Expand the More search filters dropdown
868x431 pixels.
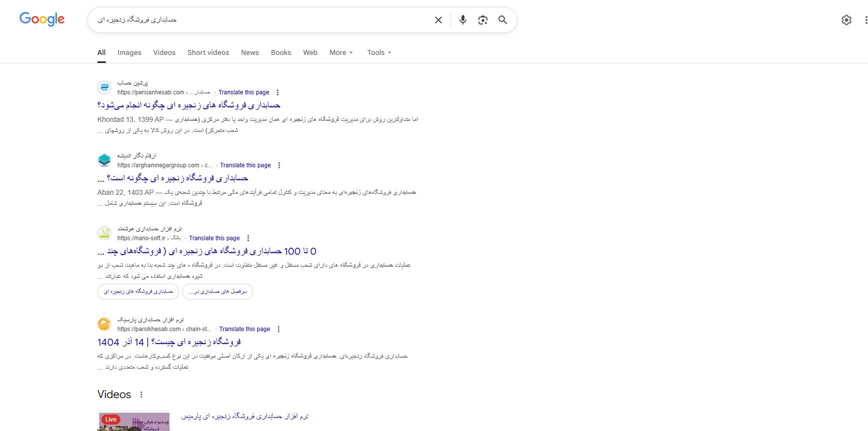(x=341, y=52)
